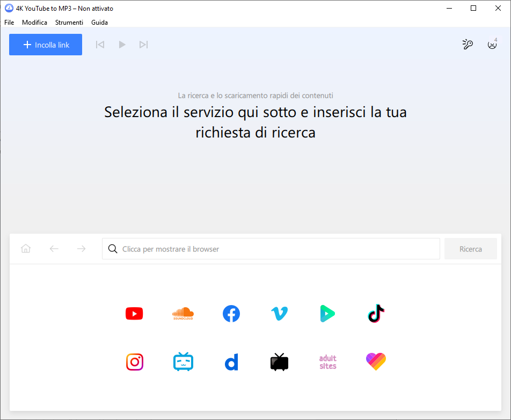Select the adult sites option
Screen dimensions: 511x420
click(x=327, y=362)
